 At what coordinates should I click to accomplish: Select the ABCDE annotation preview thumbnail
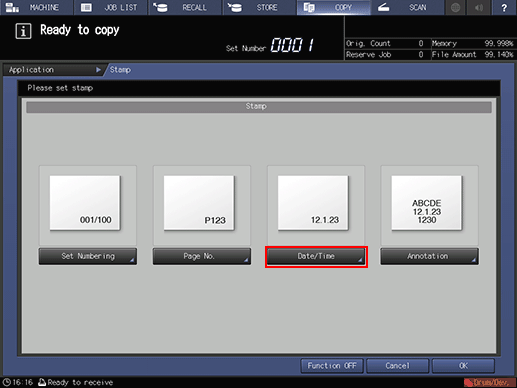427,203
